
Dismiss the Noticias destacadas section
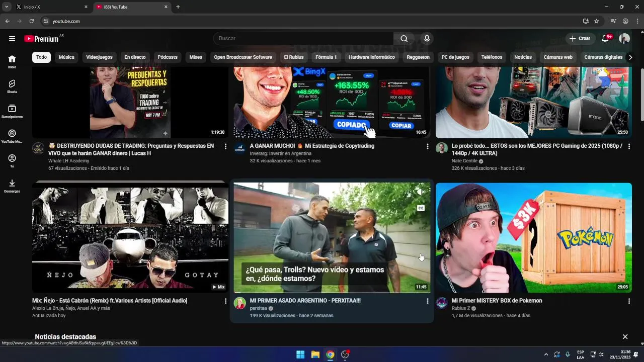click(625, 337)
